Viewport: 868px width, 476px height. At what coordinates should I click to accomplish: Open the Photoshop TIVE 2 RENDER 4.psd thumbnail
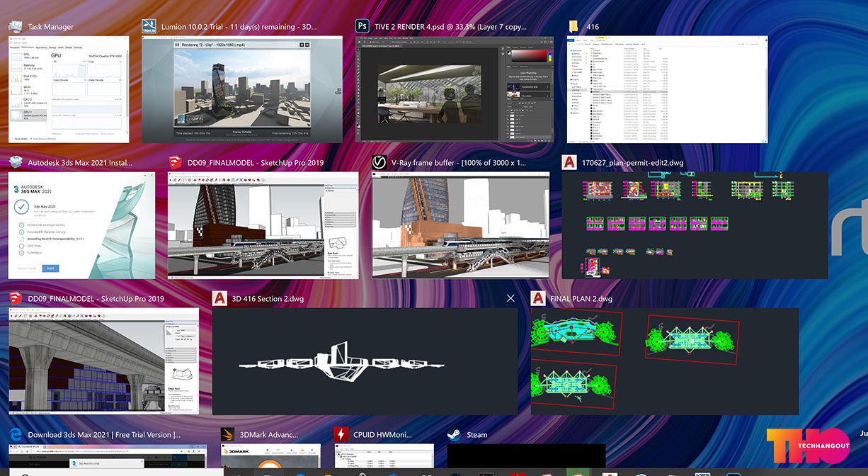point(455,89)
